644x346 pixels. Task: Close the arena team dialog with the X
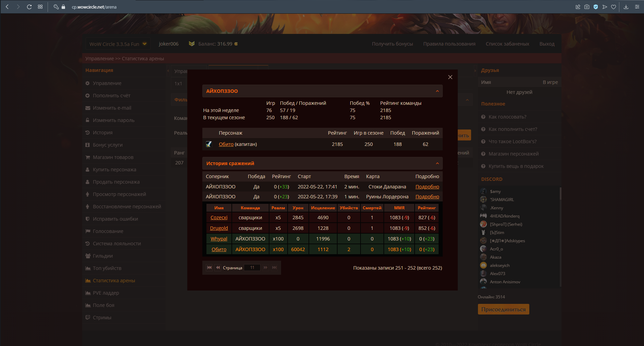tap(450, 77)
